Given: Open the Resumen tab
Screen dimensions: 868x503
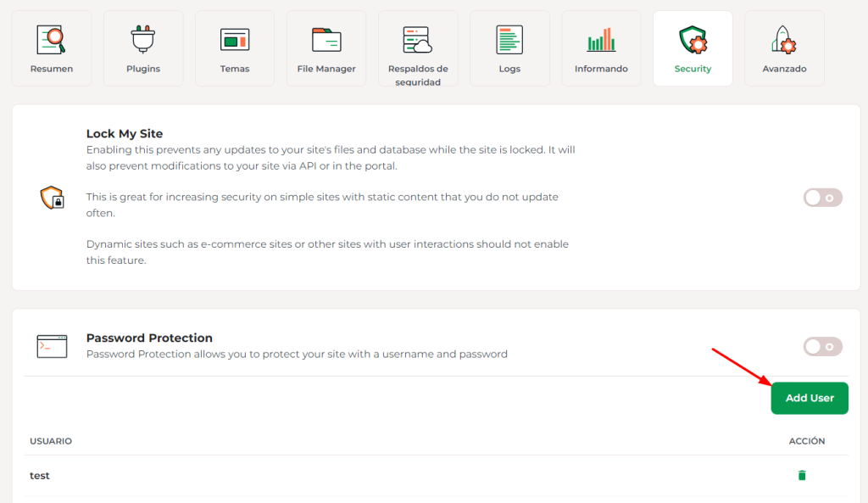Looking at the screenshot, I should pyautogui.click(x=52, y=48).
